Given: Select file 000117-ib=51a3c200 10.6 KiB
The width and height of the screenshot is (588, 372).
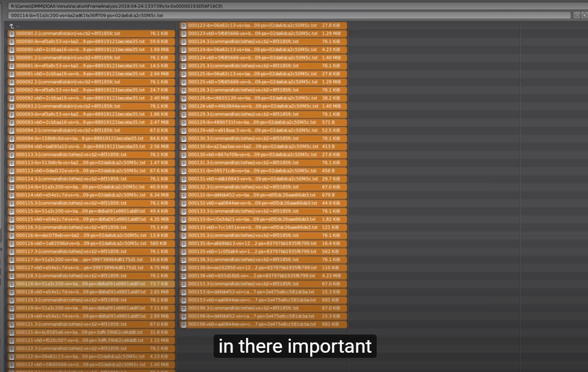Looking at the screenshot, I should (x=91, y=260).
